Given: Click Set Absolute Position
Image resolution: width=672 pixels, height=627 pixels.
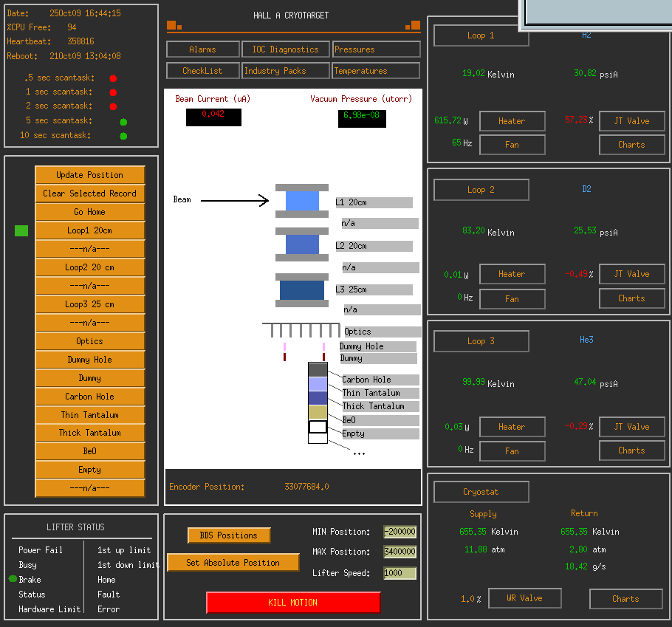Looking at the screenshot, I should pyautogui.click(x=233, y=563).
